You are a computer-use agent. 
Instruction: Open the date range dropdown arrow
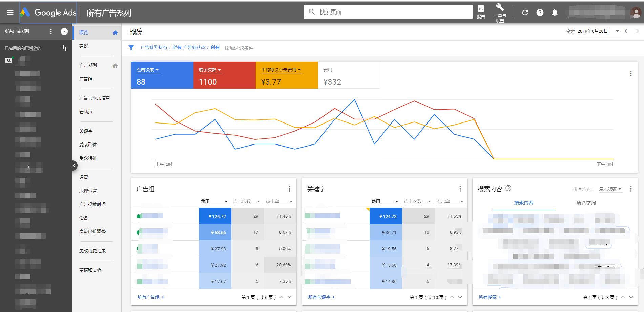tap(618, 31)
